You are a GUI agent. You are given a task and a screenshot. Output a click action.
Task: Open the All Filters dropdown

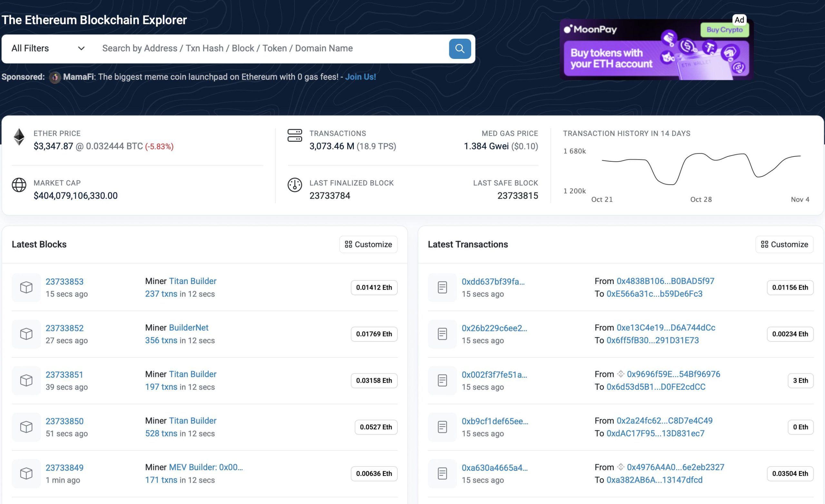click(x=48, y=49)
